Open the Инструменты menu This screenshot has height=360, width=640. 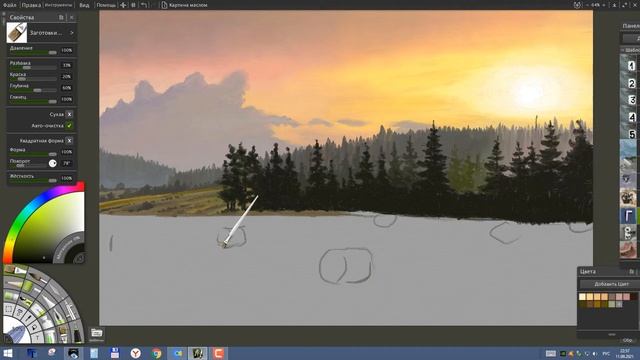[58, 5]
